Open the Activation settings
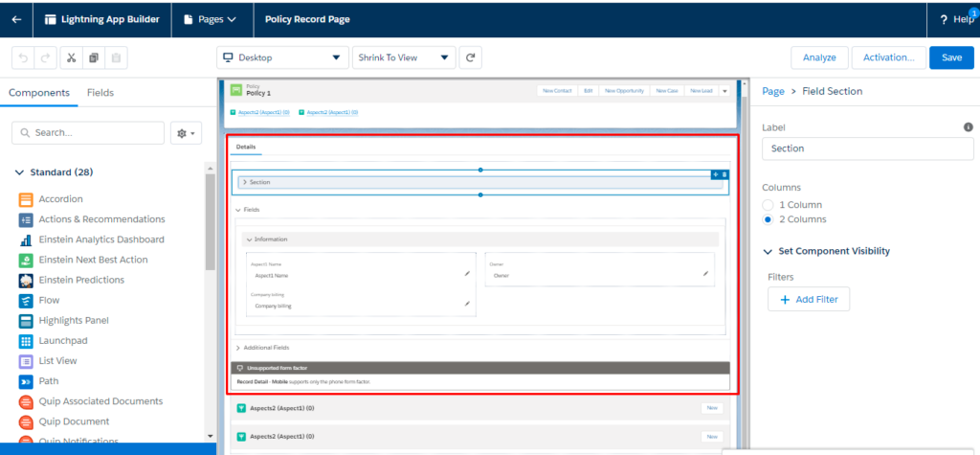The height and width of the screenshot is (455, 980). click(x=889, y=57)
